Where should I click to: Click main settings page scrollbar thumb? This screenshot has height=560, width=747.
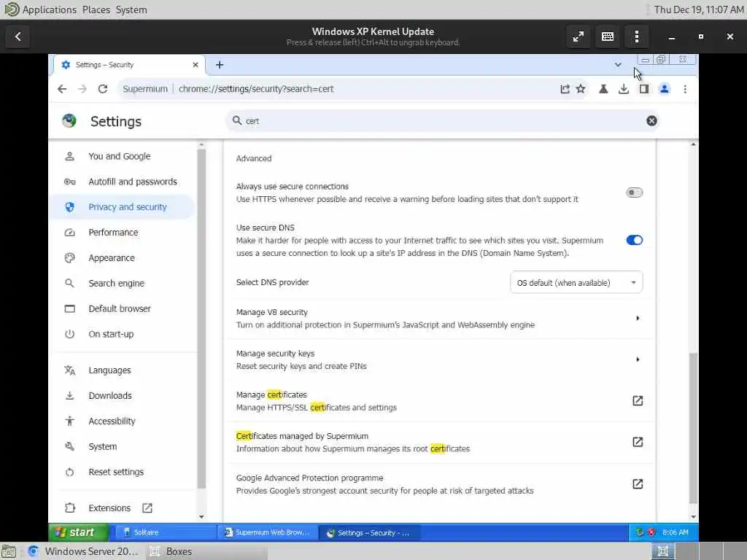[693, 427]
